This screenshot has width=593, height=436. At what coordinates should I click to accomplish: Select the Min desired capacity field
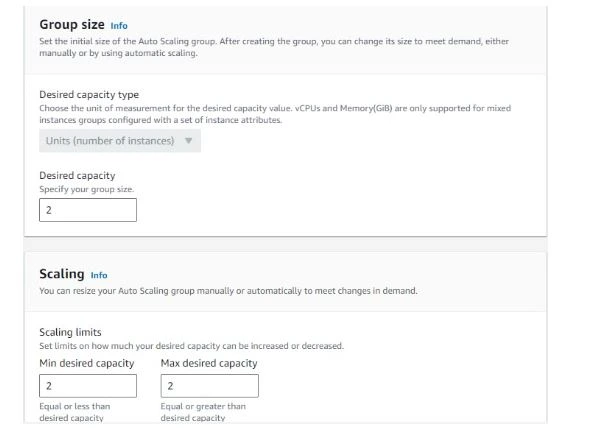(x=88, y=386)
